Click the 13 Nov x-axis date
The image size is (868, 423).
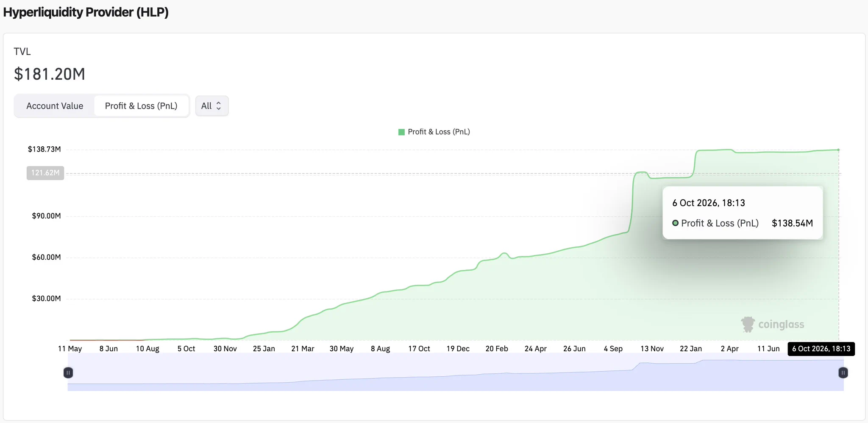pos(652,349)
